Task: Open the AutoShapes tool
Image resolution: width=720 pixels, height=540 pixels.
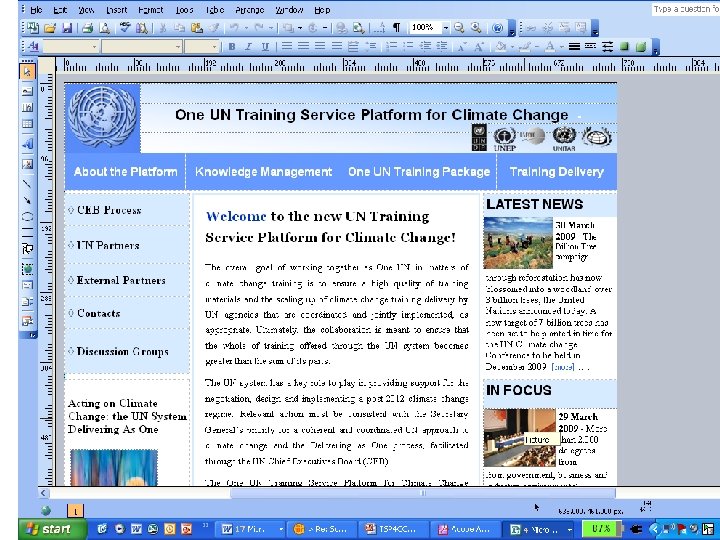Action: click(28, 248)
